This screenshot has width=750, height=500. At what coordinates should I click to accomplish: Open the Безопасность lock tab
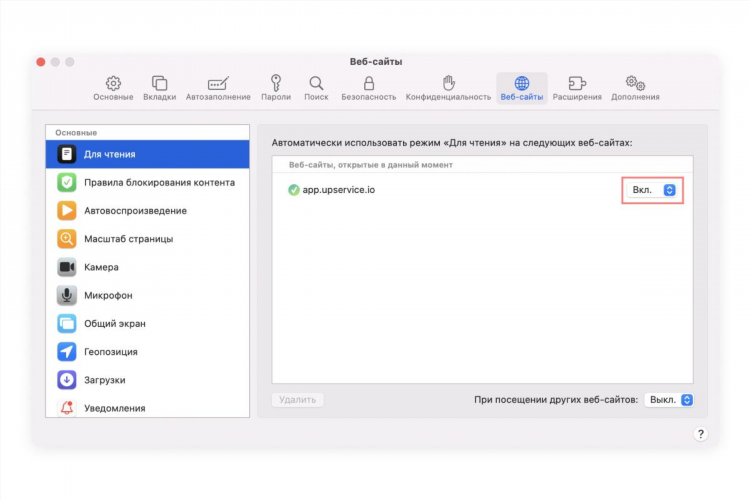pos(368,88)
